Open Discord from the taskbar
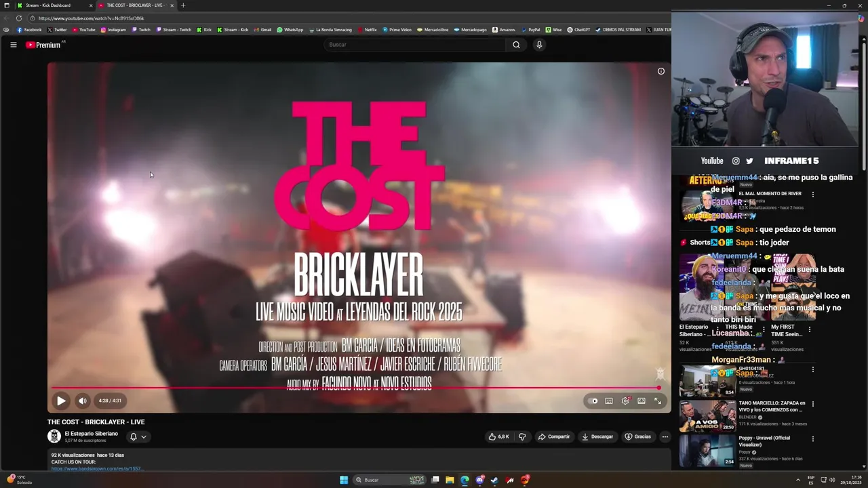The height and width of the screenshot is (488, 868). coord(479,480)
